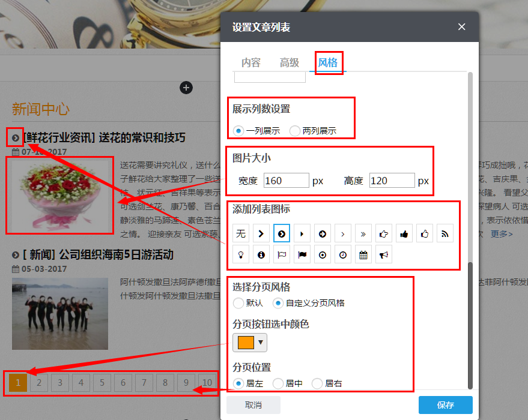Screen dimensions: 528x420
Task: Select the RSS feed list icon
Action: coord(445,233)
